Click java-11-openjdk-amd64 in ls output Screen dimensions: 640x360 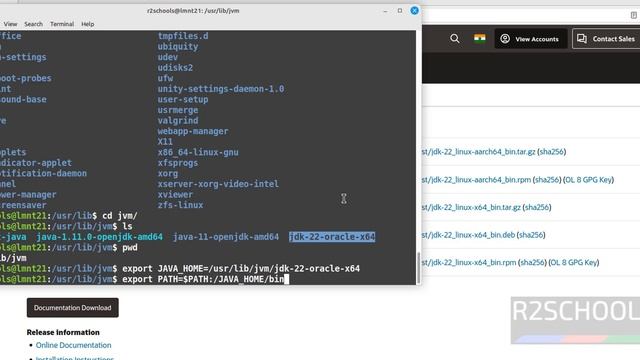click(226, 237)
